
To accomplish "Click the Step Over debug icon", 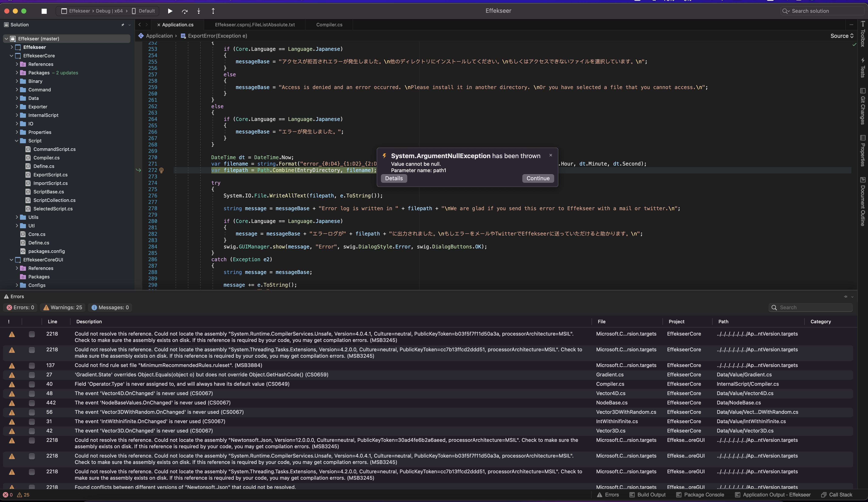I will pyautogui.click(x=185, y=11).
